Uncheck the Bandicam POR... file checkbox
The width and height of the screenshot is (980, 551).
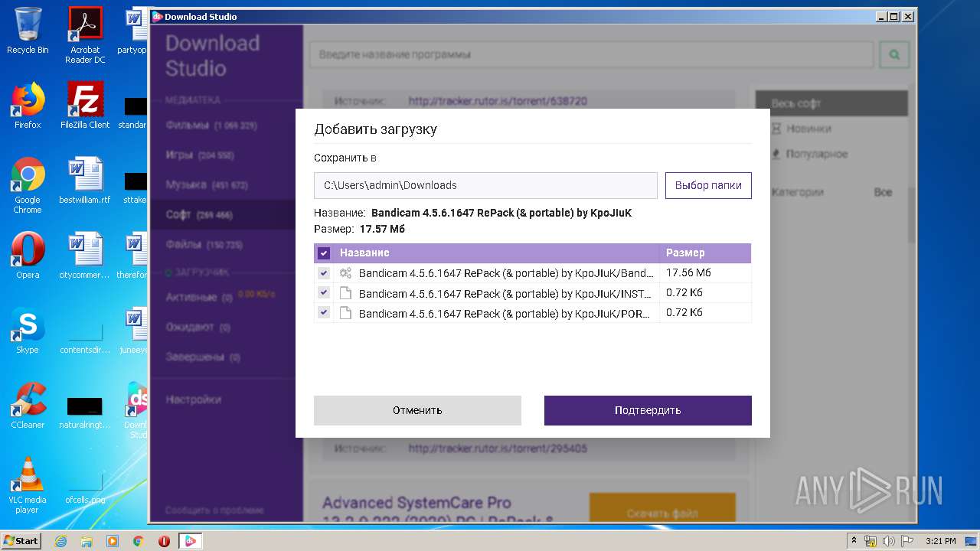pos(324,313)
